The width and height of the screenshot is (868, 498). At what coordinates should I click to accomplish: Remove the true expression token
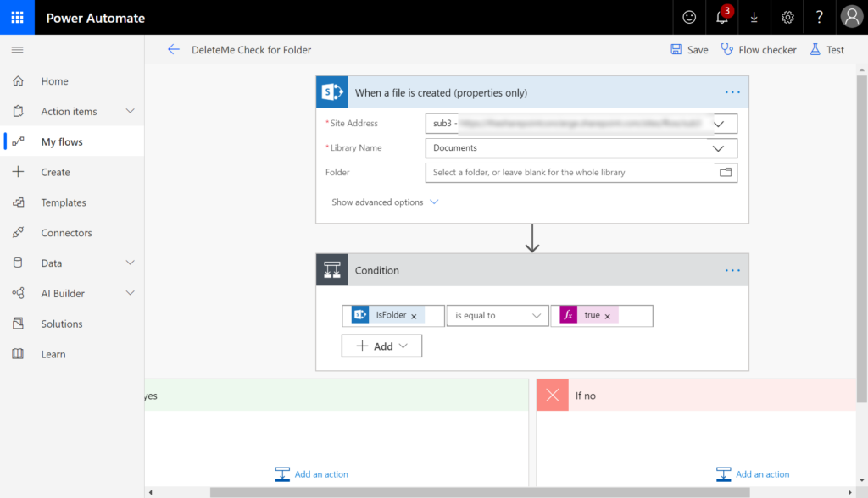pyautogui.click(x=607, y=316)
